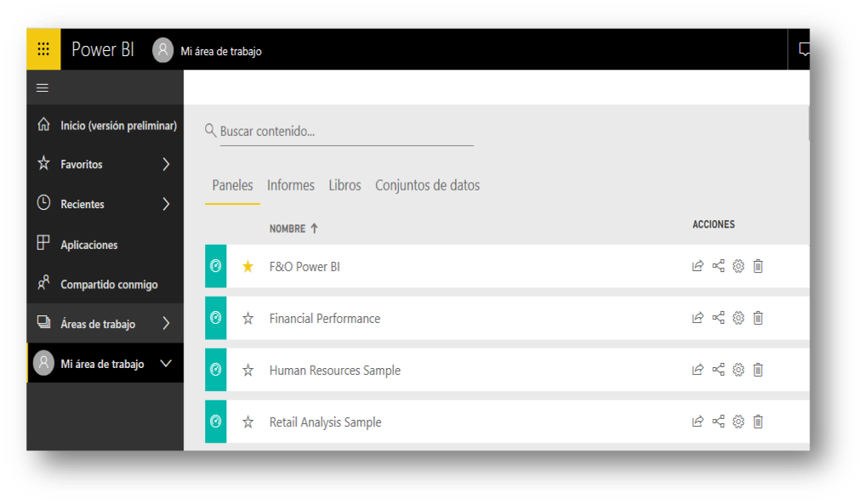864x504 pixels.
Task: Share the Retail Analysis Sample dashboard
Action: tap(718, 422)
